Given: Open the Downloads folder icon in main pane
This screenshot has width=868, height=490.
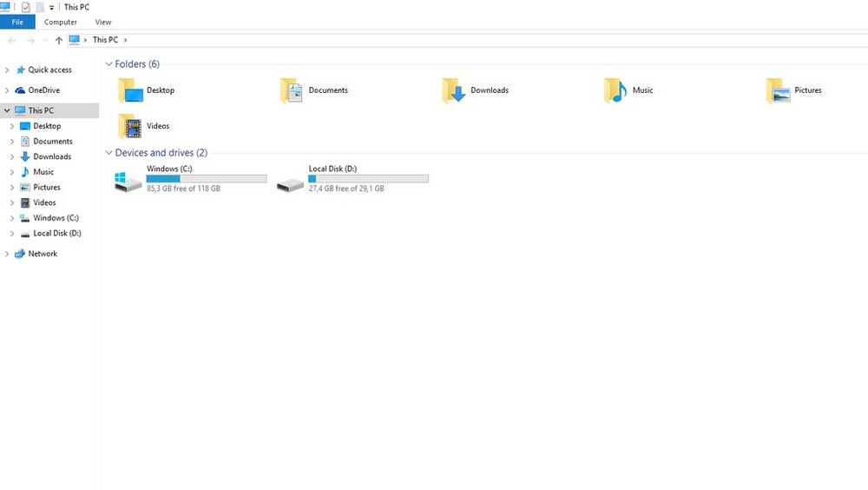Looking at the screenshot, I should click(x=454, y=90).
